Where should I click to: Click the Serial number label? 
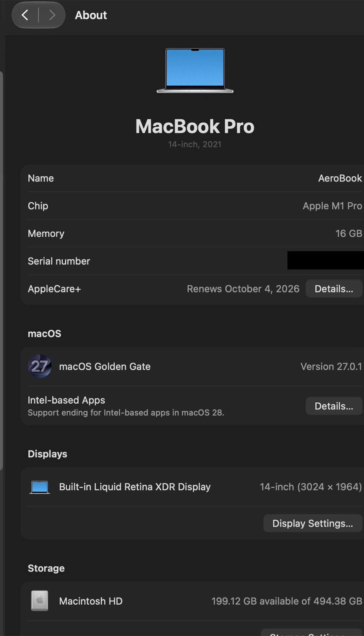[x=59, y=261]
